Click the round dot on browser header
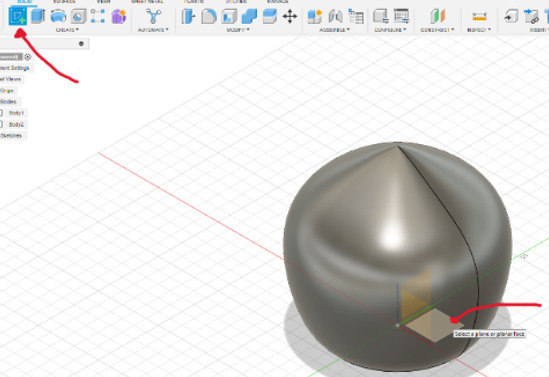Viewport: 549px width, 377px height. 81,43
